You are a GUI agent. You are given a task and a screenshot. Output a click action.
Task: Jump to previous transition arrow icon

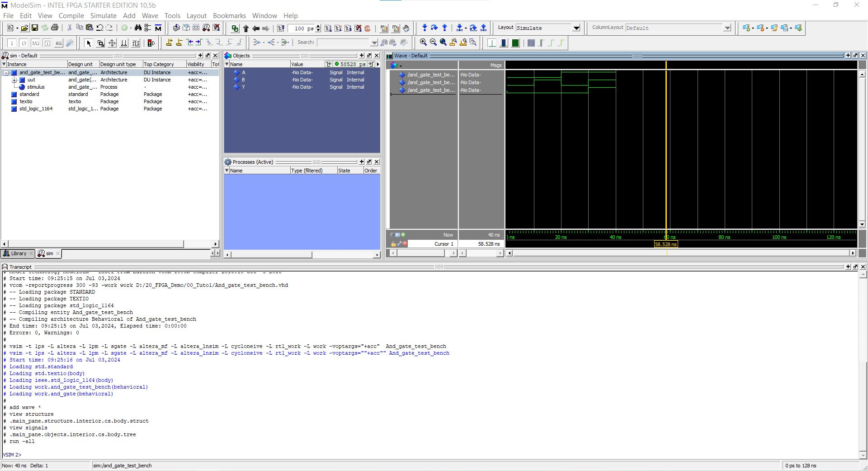[x=190, y=43]
